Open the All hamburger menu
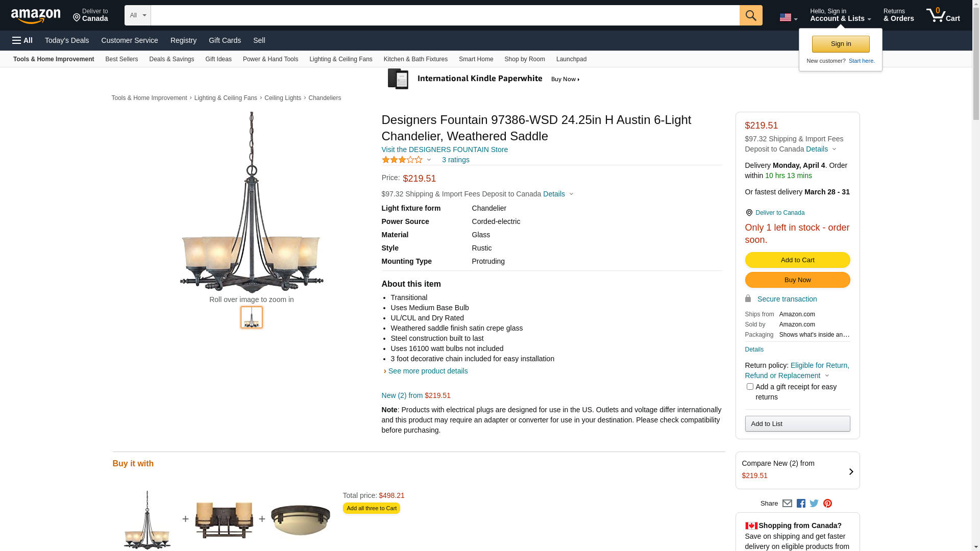Image resolution: width=980 pixels, height=551 pixels. tap(22, 40)
